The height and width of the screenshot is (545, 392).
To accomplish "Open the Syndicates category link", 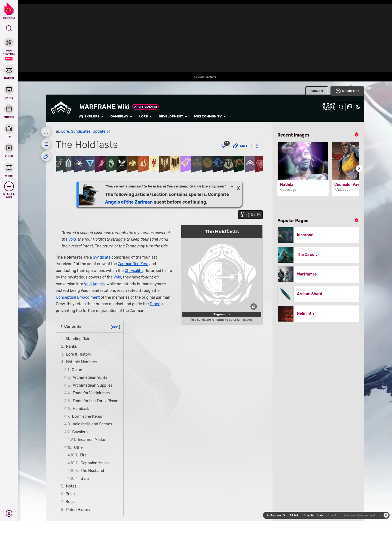I will (81, 131).
